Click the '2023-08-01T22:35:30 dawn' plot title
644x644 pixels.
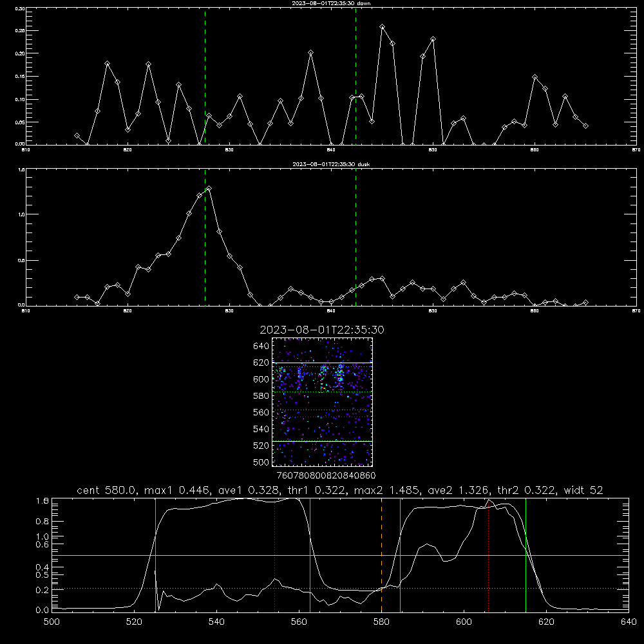[x=331, y=3]
